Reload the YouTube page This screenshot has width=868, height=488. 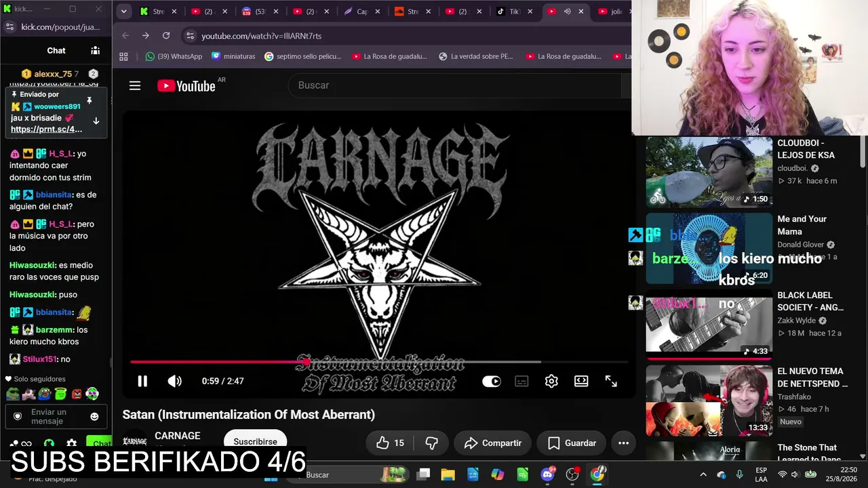tap(166, 35)
